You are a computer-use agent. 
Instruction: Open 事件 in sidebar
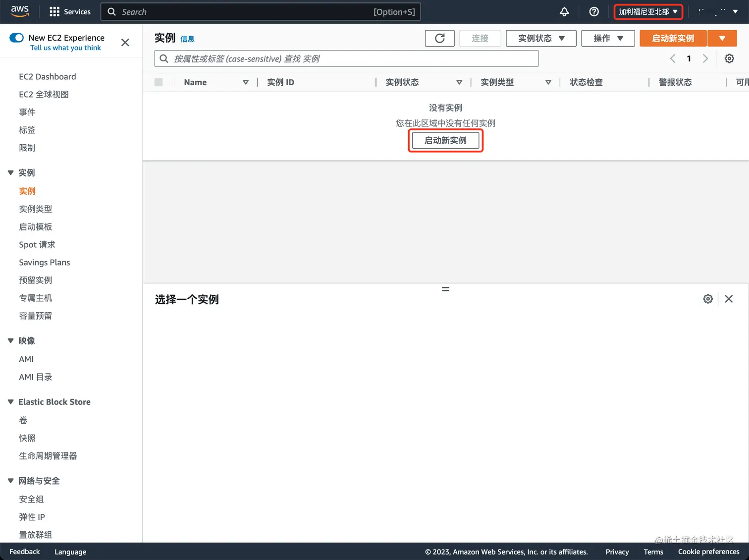click(x=27, y=112)
